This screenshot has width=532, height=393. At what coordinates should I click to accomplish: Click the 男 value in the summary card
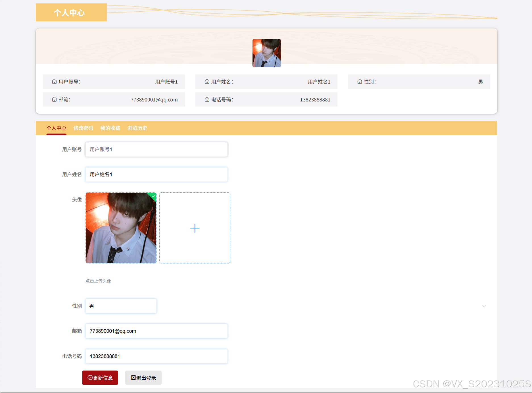[x=481, y=82]
